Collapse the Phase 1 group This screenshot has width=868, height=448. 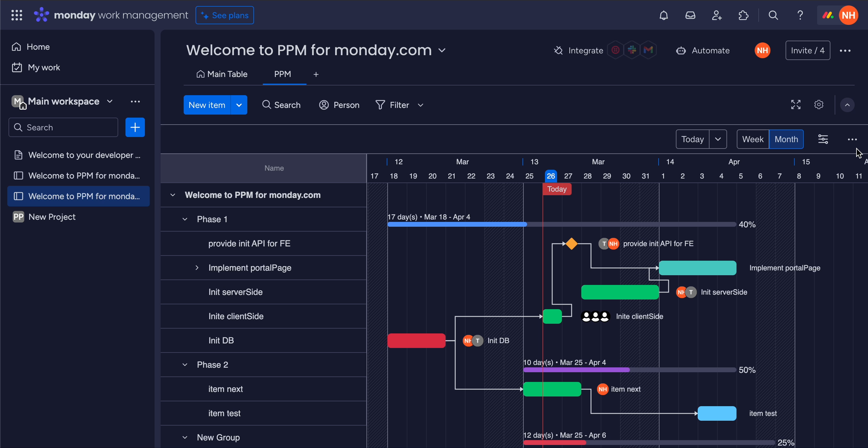click(x=185, y=219)
